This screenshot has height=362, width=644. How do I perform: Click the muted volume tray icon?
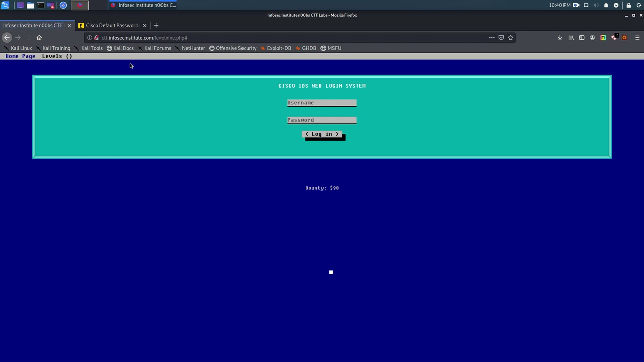coord(596,5)
